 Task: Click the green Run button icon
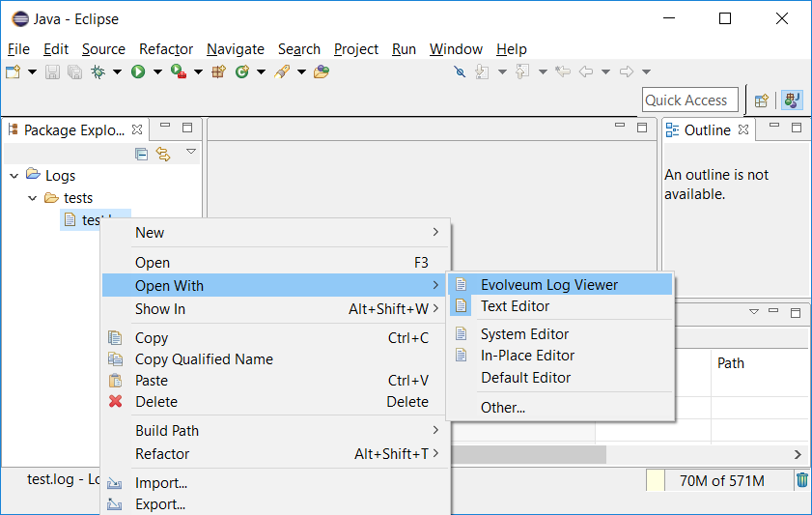coord(138,72)
